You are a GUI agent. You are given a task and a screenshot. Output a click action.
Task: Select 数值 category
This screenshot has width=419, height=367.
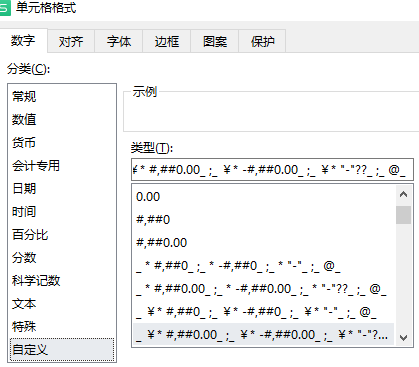[x=62, y=119]
